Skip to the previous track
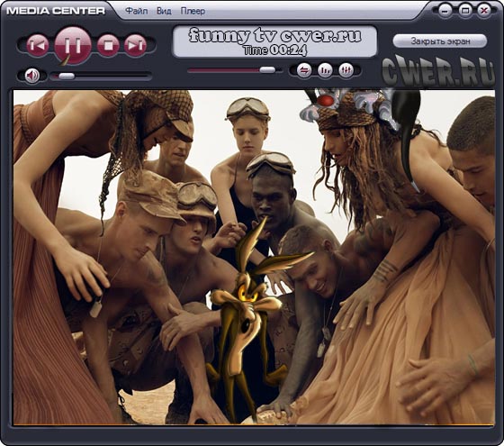This screenshot has height=446, width=504. (x=38, y=45)
